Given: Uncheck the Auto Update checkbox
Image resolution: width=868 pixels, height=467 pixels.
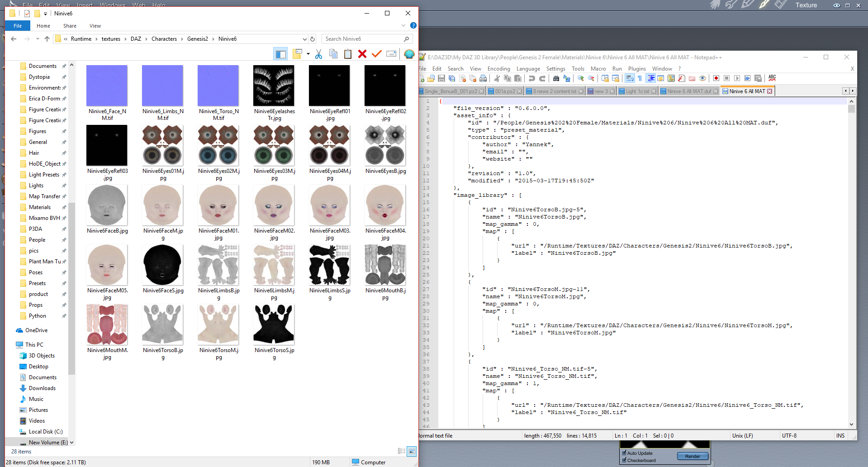Looking at the screenshot, I should click(x=624, y=453).
